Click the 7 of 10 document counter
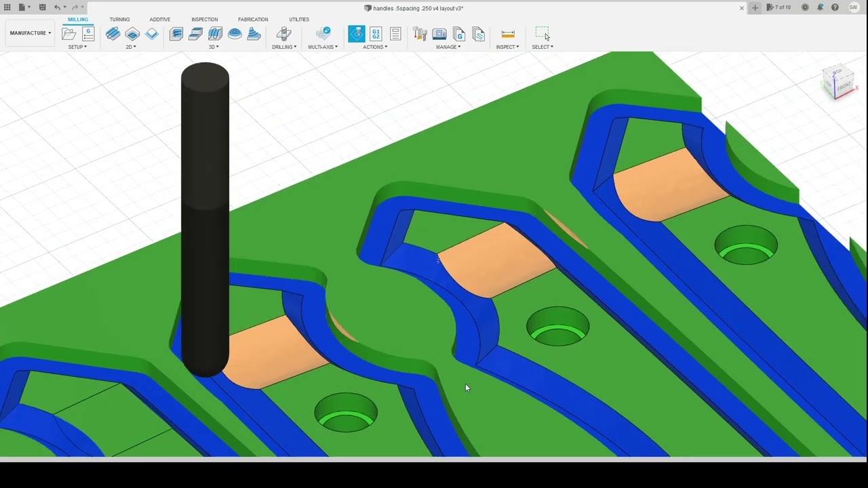The image size is (868, 488). pyautogui.click(x=778, y=7)
